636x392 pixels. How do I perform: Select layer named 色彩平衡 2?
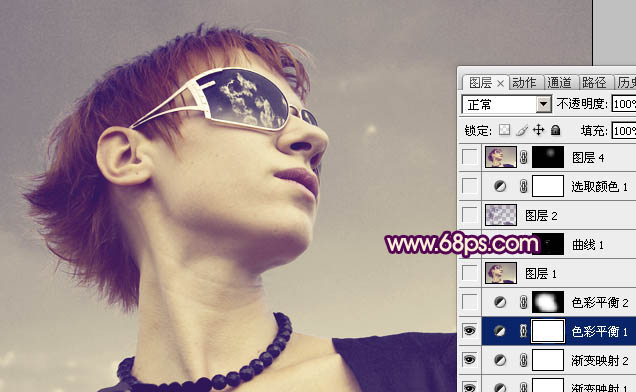[x=599, y=302]
